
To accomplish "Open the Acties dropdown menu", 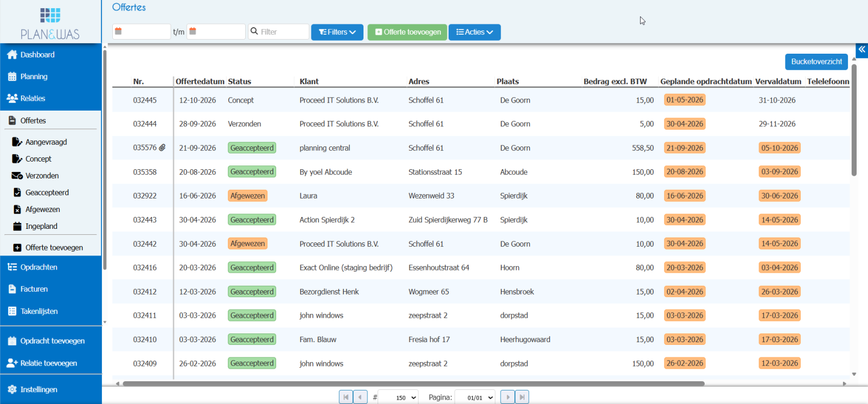I will [475, 32].
